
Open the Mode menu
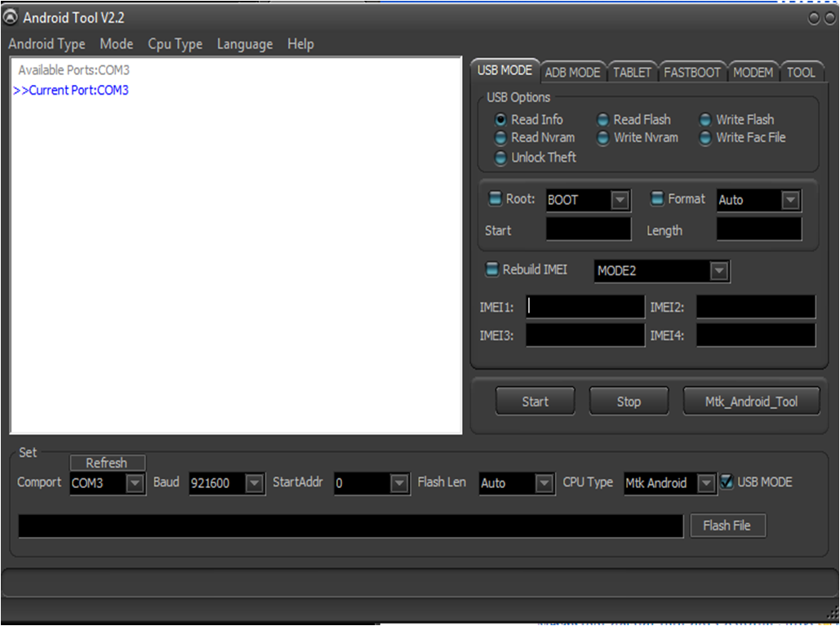click(x=116, y=44)
